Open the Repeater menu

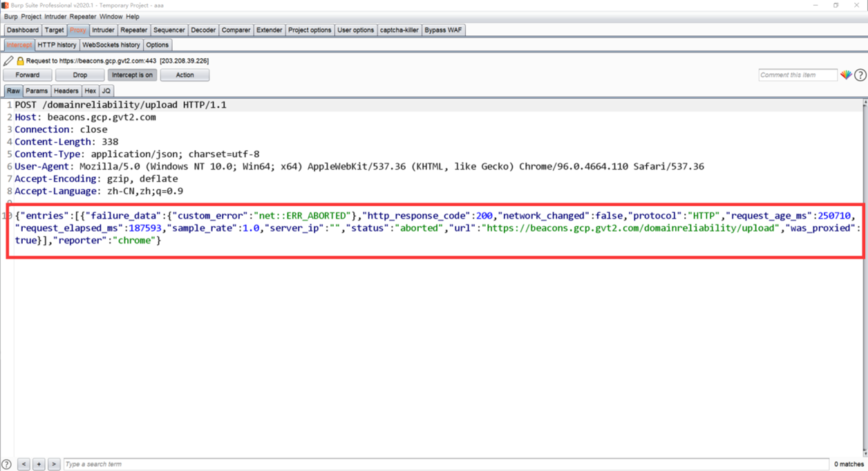(83, 17)
